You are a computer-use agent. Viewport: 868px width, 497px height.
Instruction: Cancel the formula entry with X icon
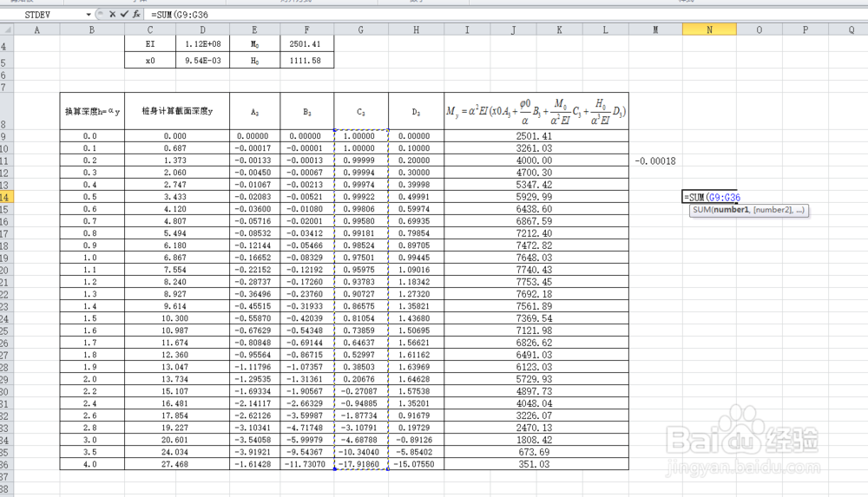click(x=112, y=15)
